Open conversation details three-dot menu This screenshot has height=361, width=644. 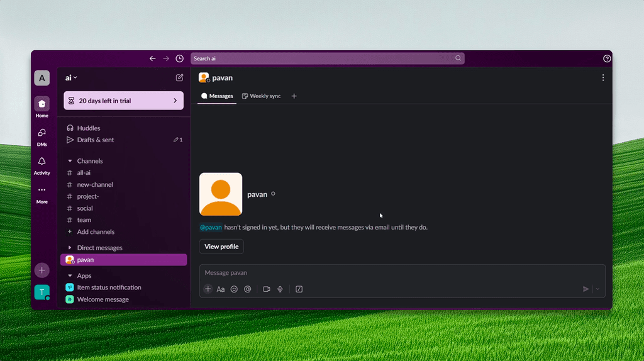(602, 77)
